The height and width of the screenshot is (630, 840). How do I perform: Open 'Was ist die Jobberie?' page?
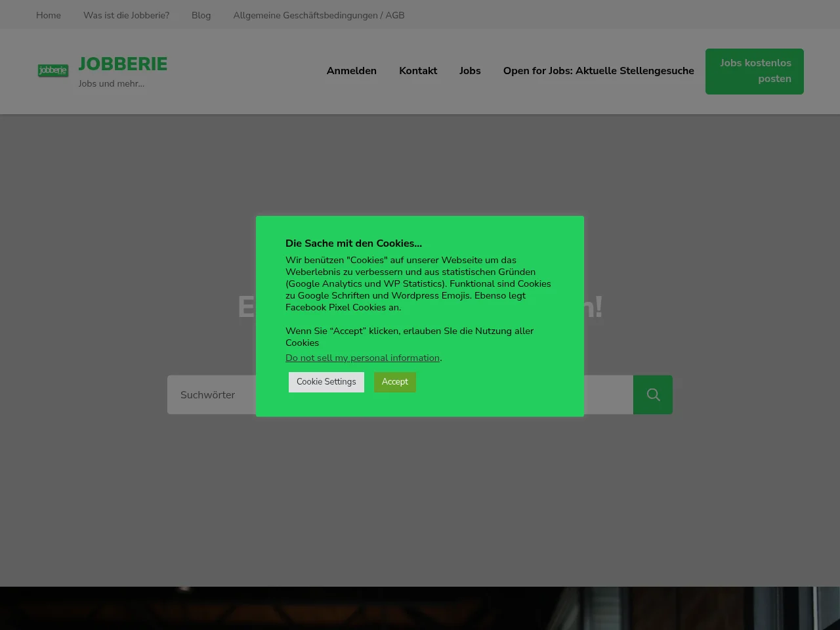[126, 15]
